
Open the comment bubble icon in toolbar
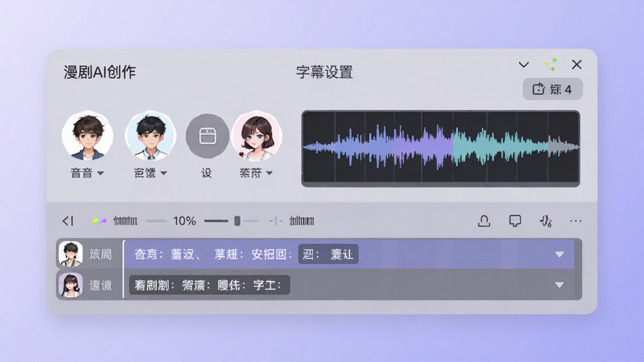click(x=515, y=221)
